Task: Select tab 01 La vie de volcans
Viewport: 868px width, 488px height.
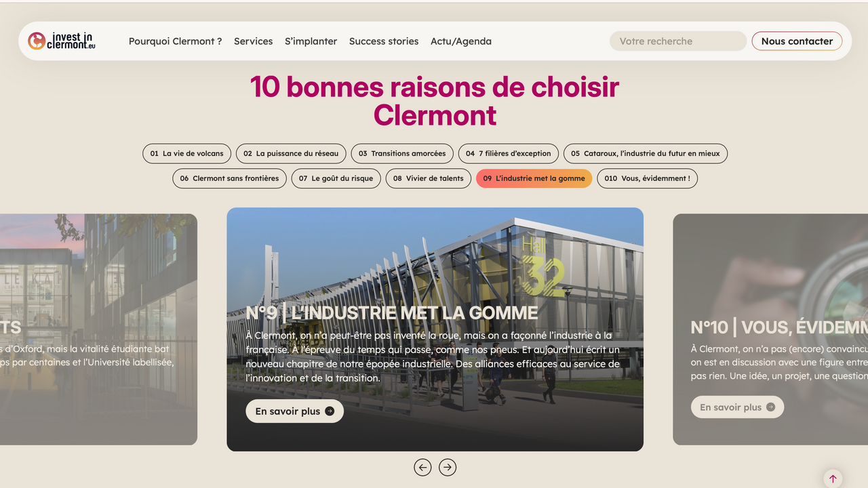Action: (x=187, y=154)
